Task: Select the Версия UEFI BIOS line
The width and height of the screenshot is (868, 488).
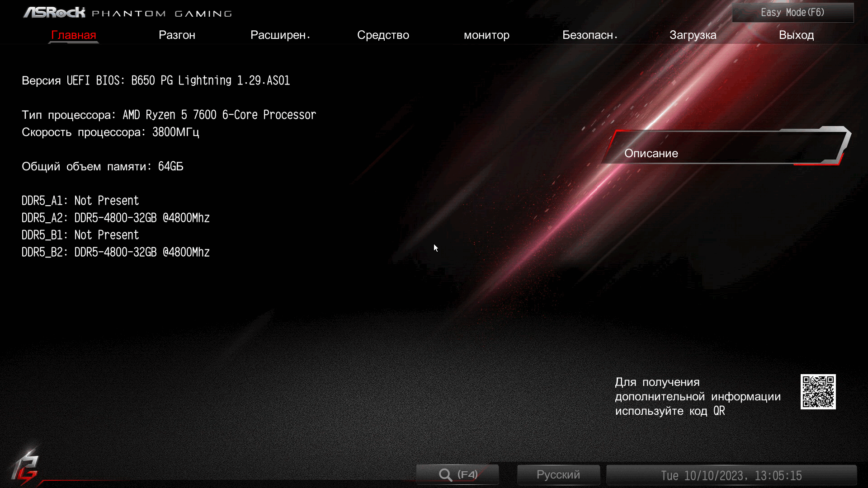Action: tap(156, 80)
